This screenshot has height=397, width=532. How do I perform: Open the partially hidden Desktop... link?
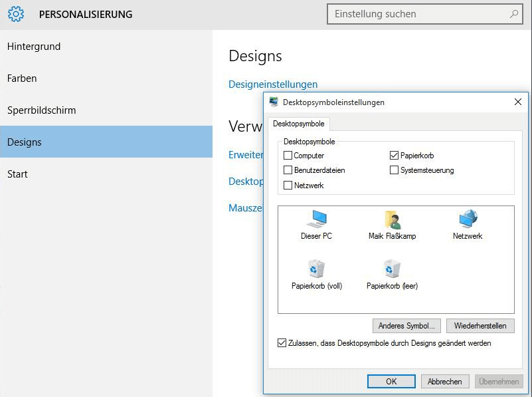(246, 182)
